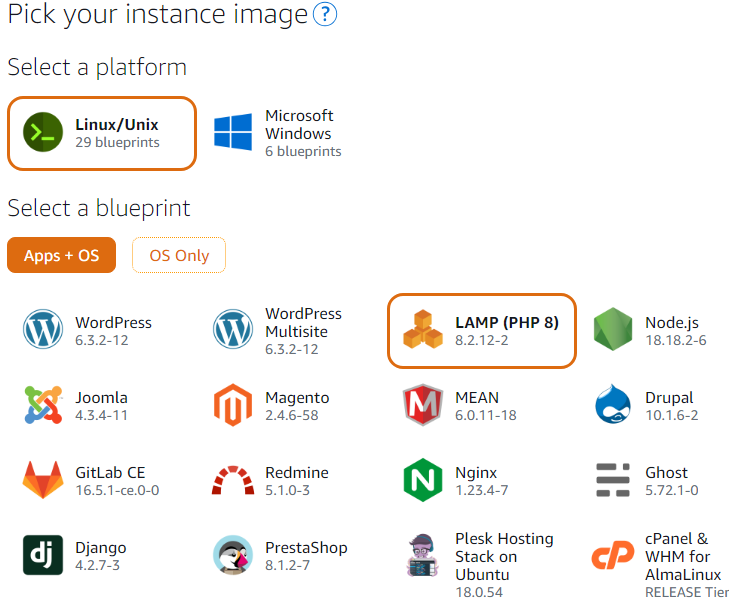This screenshot has height=611, width=755.
Task: Select the Magento blueprint name
Action: pyautogui.click(x=297, y=398)
